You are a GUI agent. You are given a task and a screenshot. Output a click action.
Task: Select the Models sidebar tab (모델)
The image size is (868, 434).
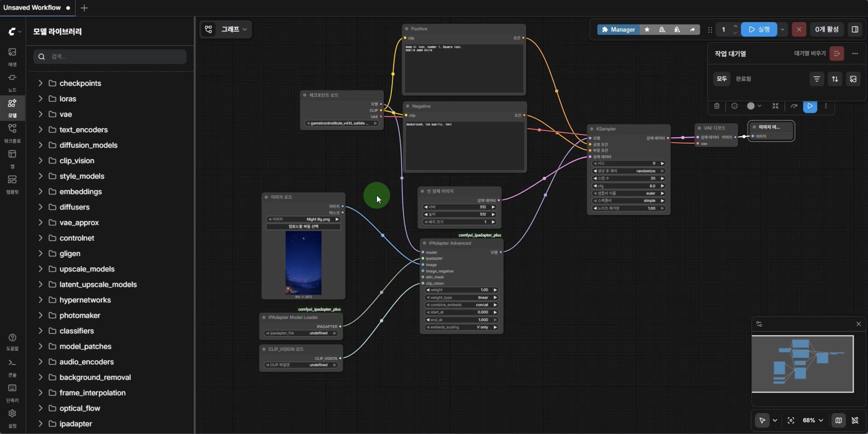tap(12, 108)
